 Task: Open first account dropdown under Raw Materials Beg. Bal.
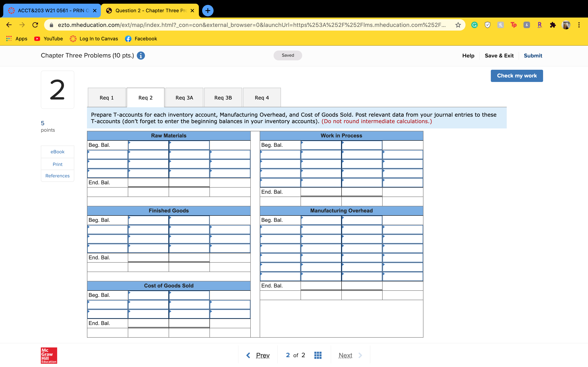(x=107, y=155)
